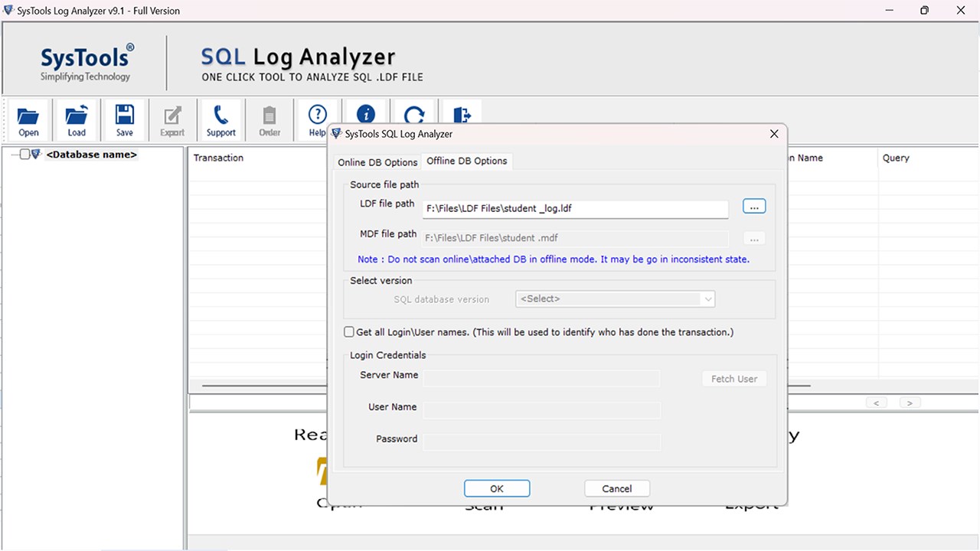The width and height of the screenshot is (980, 551).
Task: Click the Order toolbar icon
Action: coord(269,120)
